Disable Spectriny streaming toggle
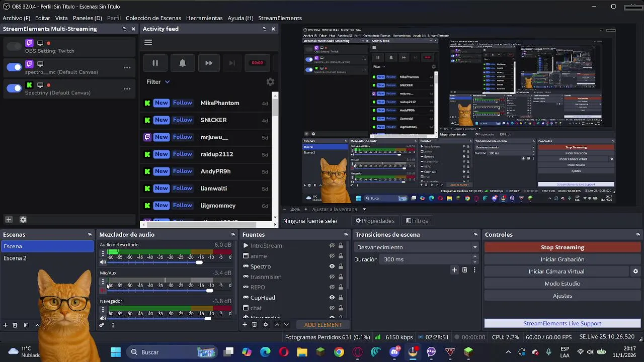644x362 pixels. point(14,88)
